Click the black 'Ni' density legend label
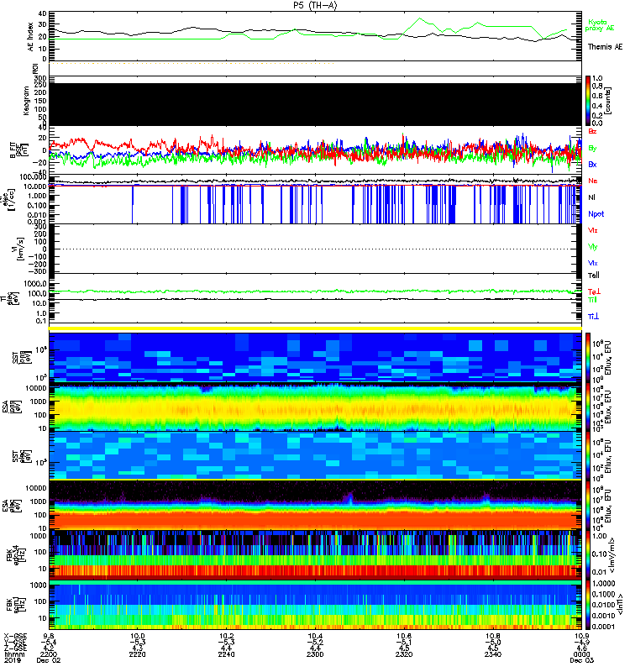The image size is (630, 672). pos(591,197)
